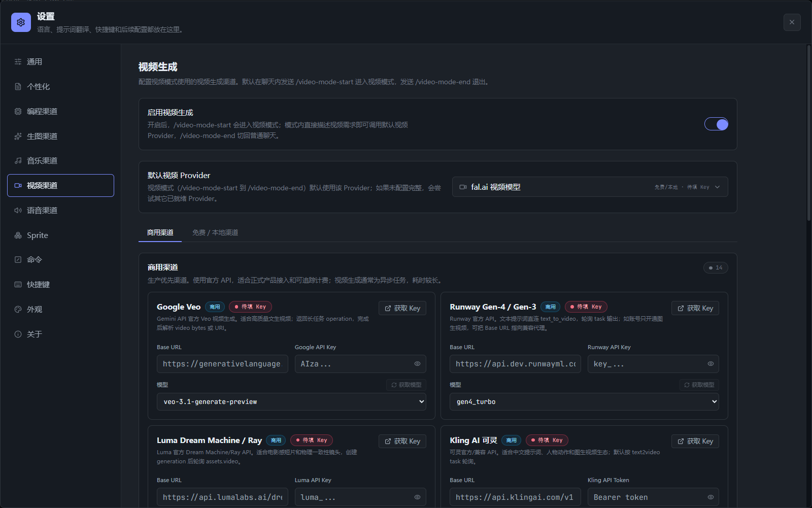Screen dimensions: 812x508
Task: Click the 语音渠道 speaker icon
Action: (x=18, y=211)
